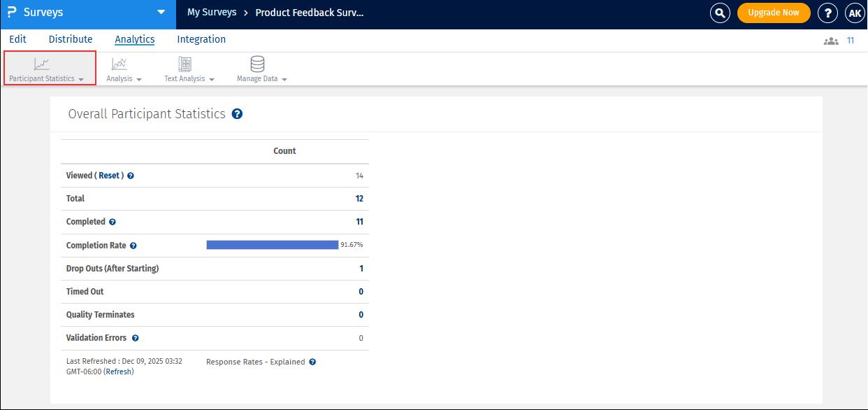This screenshot has height=410, width=868.
Task: Switch to the Distribute tab
Action: 71,39
